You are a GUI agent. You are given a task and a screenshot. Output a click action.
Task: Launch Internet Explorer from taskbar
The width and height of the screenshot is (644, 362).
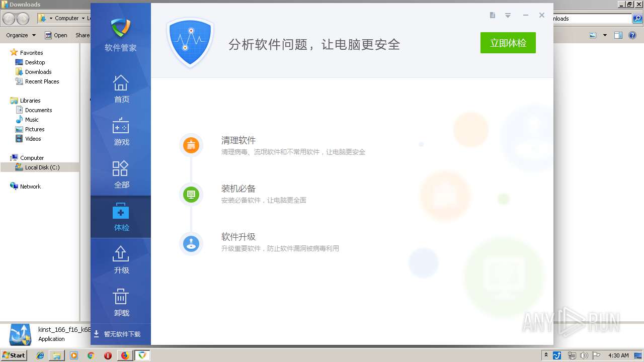pos(40,355)
